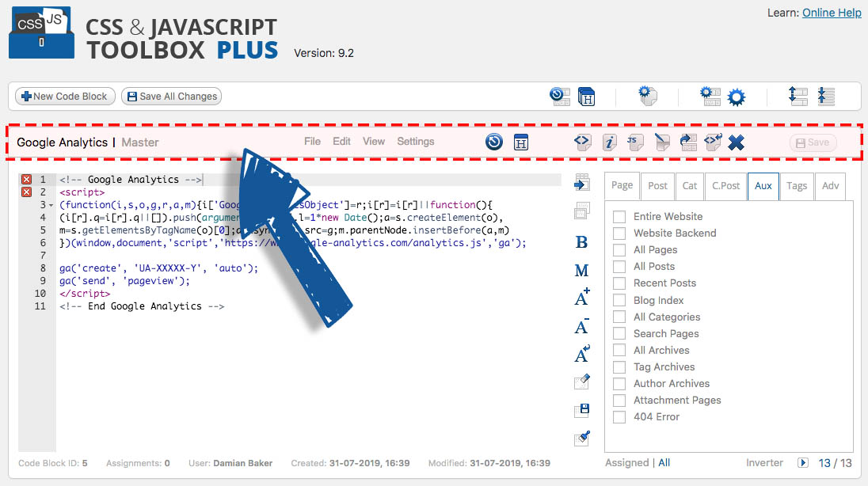Check the Entire Website checkbox
868x486 pixels.
click(x=619, y=216)
